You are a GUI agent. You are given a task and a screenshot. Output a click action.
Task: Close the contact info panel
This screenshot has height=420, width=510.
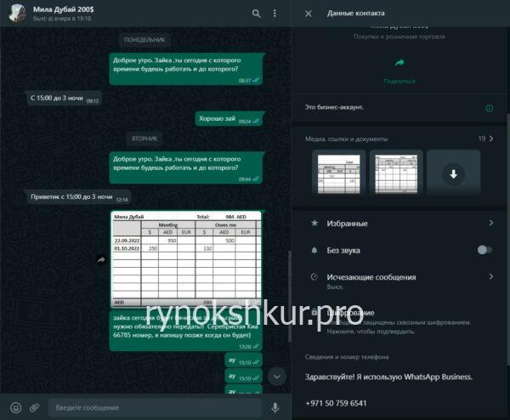309,14
